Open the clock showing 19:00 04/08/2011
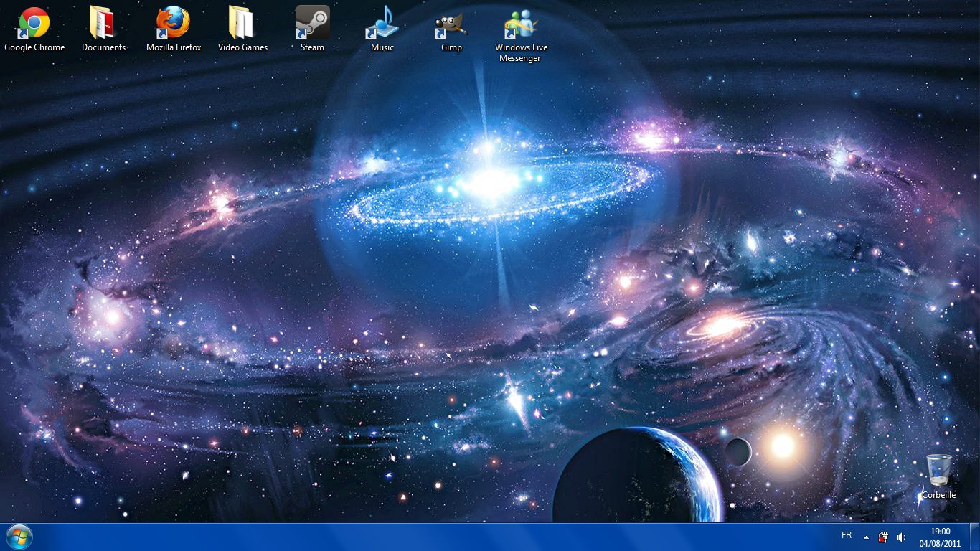 (940, 537)
